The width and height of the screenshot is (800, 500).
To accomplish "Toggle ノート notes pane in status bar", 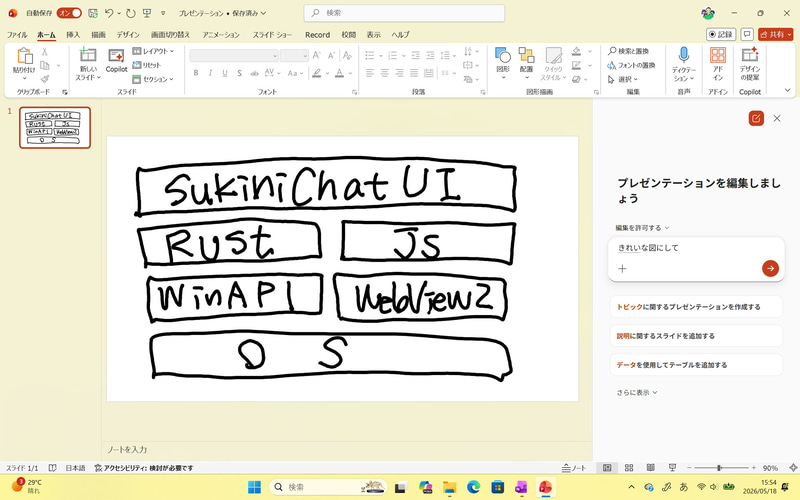I will pos(574,467).
